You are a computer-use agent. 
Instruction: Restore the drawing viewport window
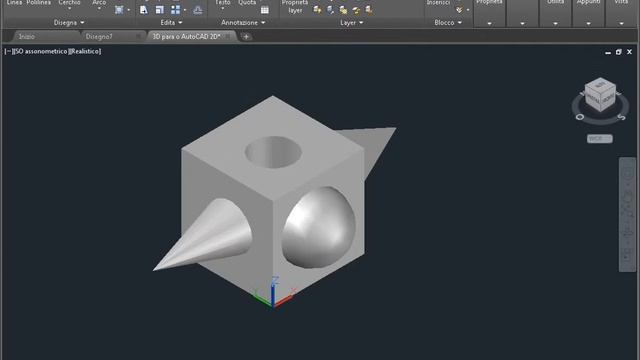click(619, 52)
